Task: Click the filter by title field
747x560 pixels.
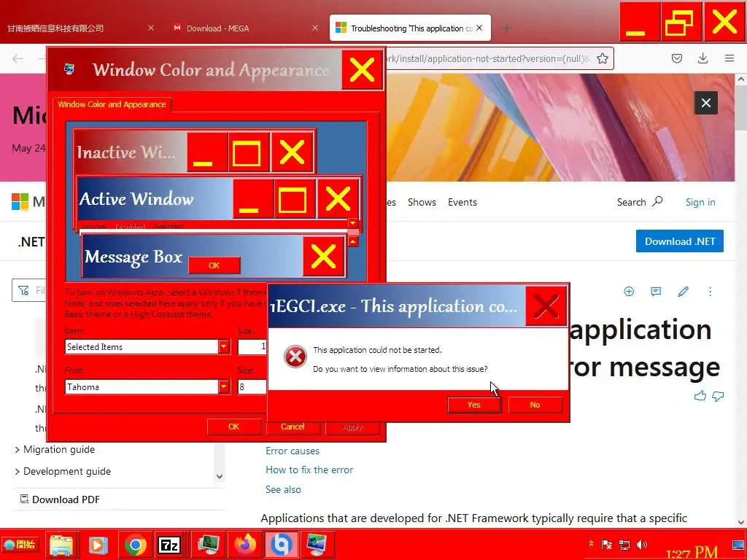Action: (29, 290)
